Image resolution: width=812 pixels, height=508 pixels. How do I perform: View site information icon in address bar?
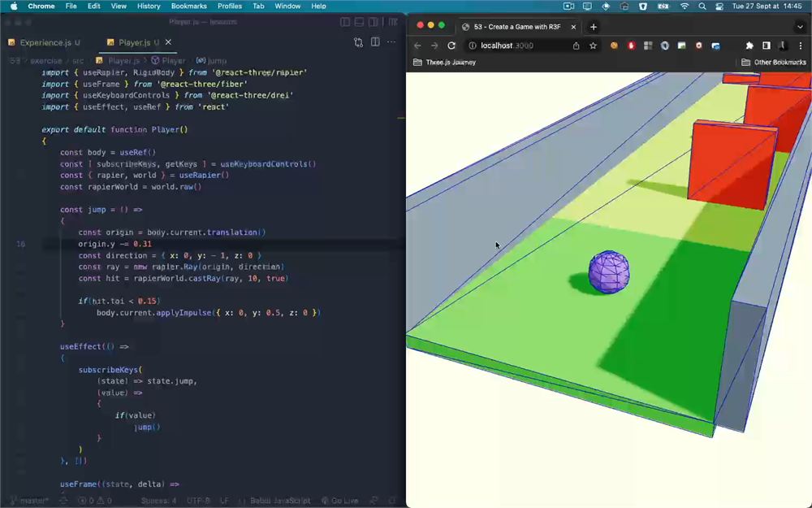click(x=473, y=46)
